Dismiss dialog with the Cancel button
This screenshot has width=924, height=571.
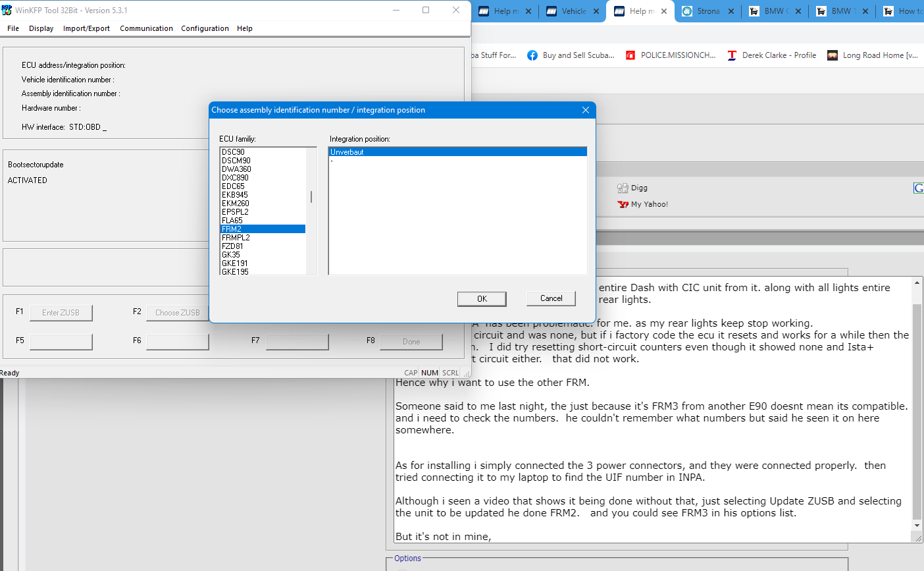pyautogui.click(x=551, y=298)
